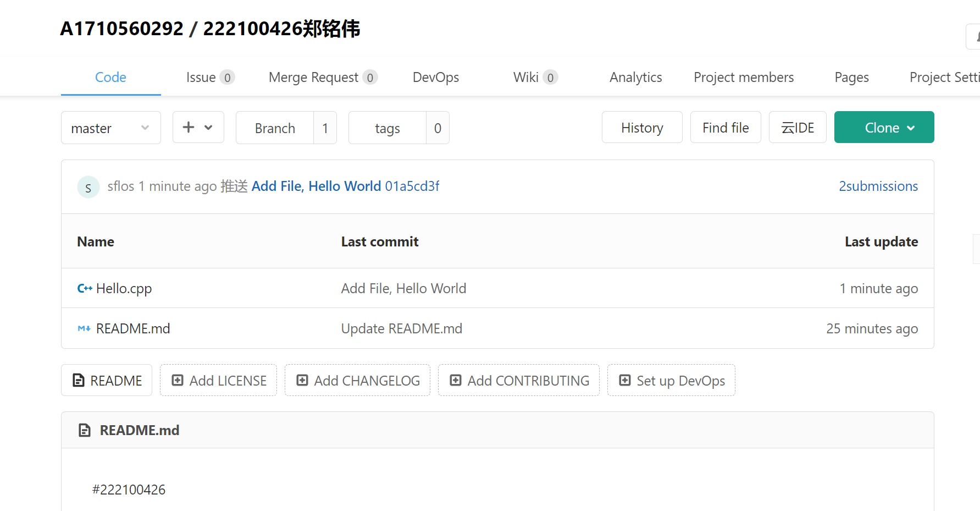Image resolution: width=980 pixels, height=511 pixels.
Task: Click the Last update column header
Action: [882, 241]
